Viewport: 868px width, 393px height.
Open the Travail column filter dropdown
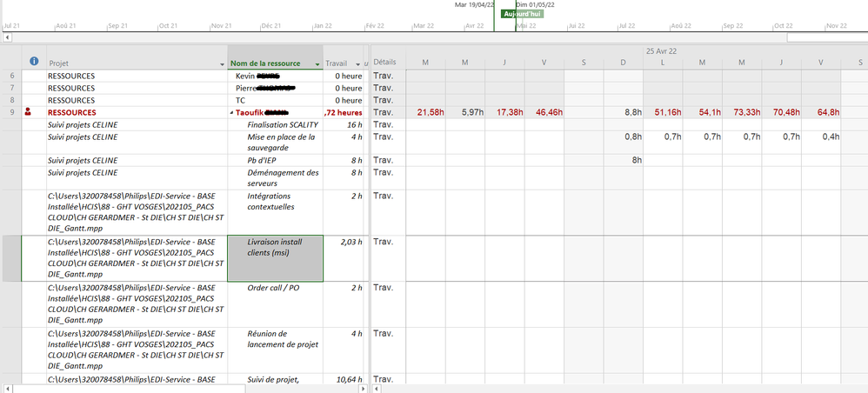pyautogui.click(x=358, y=64)
